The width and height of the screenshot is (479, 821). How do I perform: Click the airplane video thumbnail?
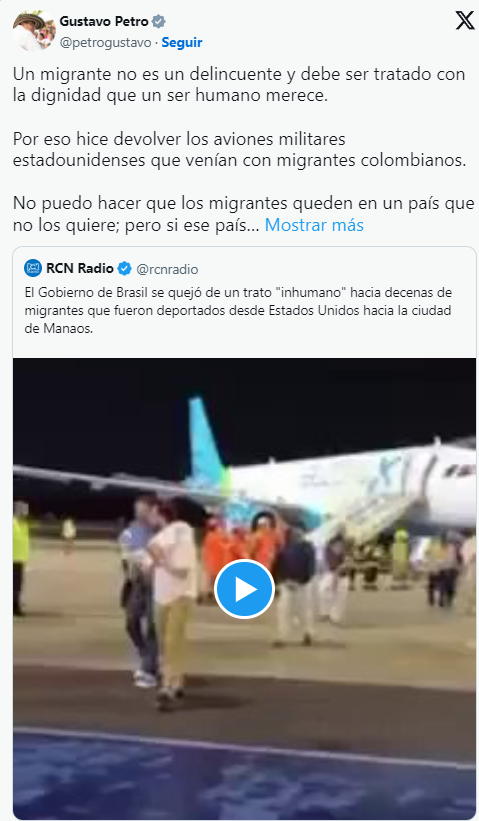coord(244,589)
